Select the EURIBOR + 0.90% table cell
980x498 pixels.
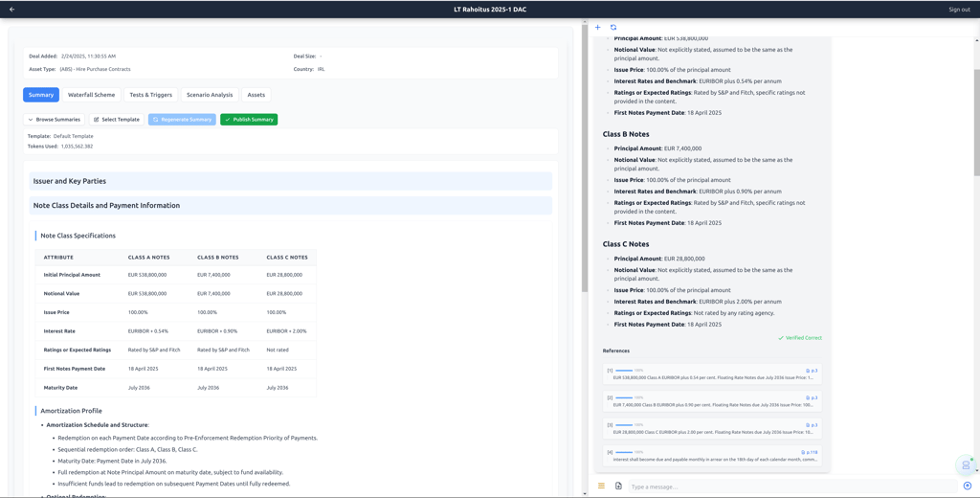click(x=217, y=331)
